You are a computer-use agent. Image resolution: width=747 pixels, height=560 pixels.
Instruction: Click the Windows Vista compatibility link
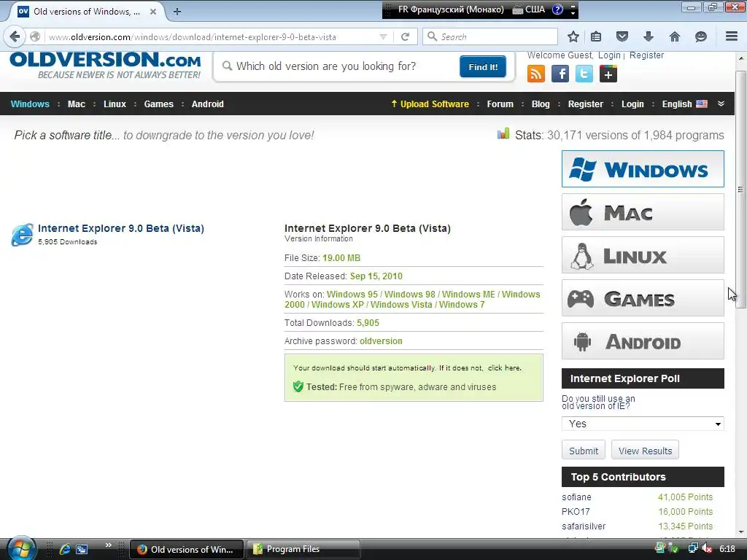point(401,304)
